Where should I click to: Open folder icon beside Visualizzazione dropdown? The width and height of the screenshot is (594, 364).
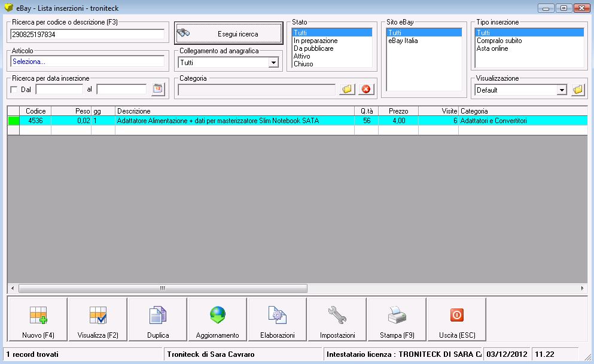coord(578,90)
